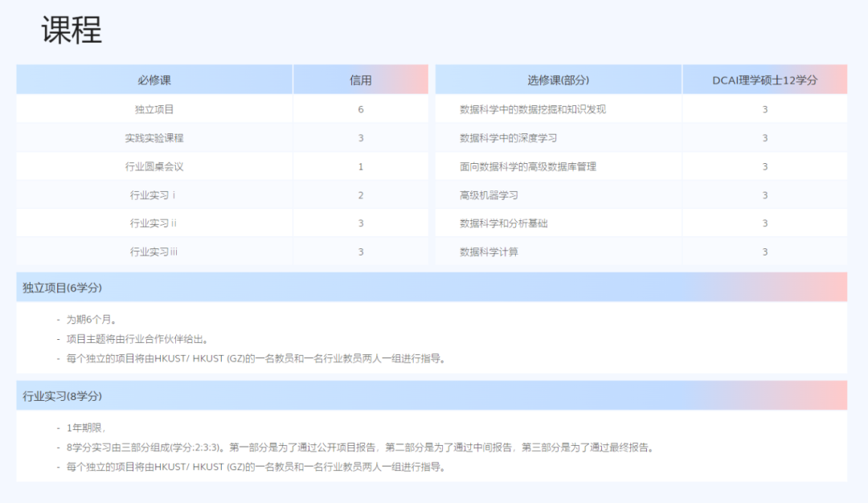Select the DCAI理学硕士12学分 header cell
This screenshot has height=503, width=868.
[767, 79]
